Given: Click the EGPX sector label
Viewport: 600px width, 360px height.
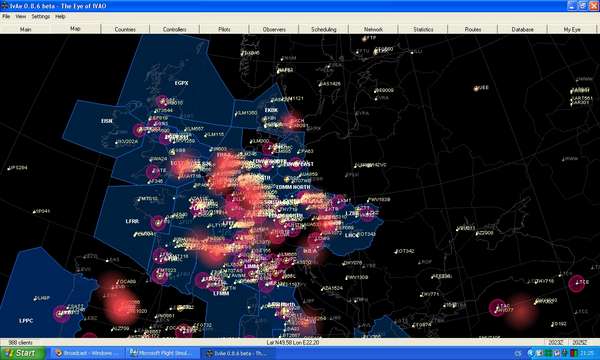Looking at the screenshot, I should click(x=181, y=83).
